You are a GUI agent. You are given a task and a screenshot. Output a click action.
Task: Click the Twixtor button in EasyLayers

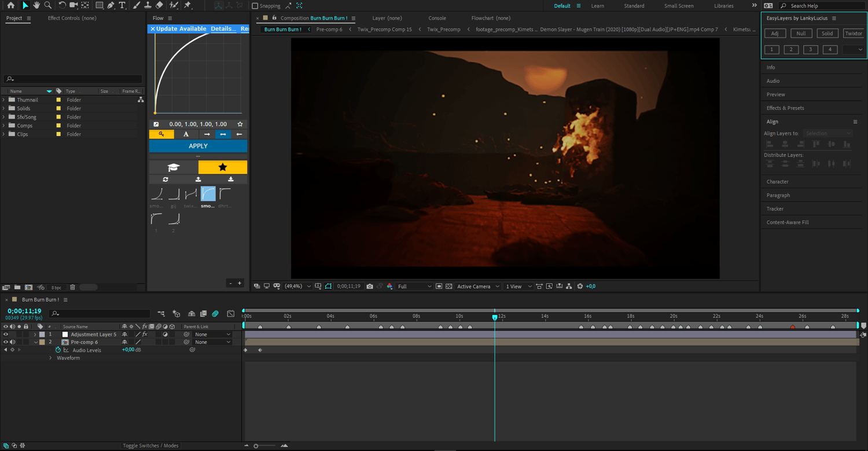pos(854,34)
